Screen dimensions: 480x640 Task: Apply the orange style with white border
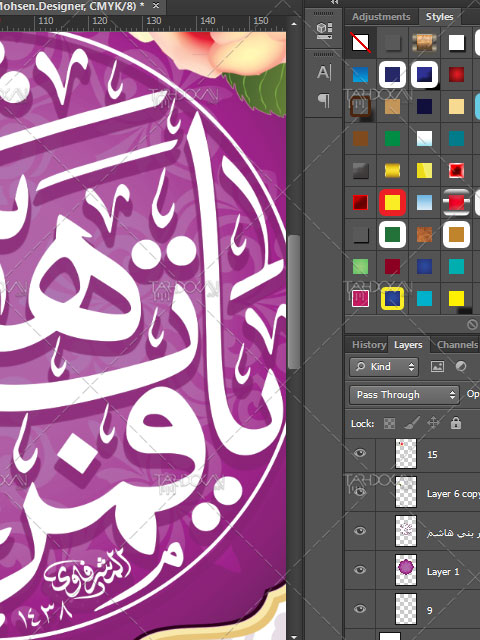(456, 235)
